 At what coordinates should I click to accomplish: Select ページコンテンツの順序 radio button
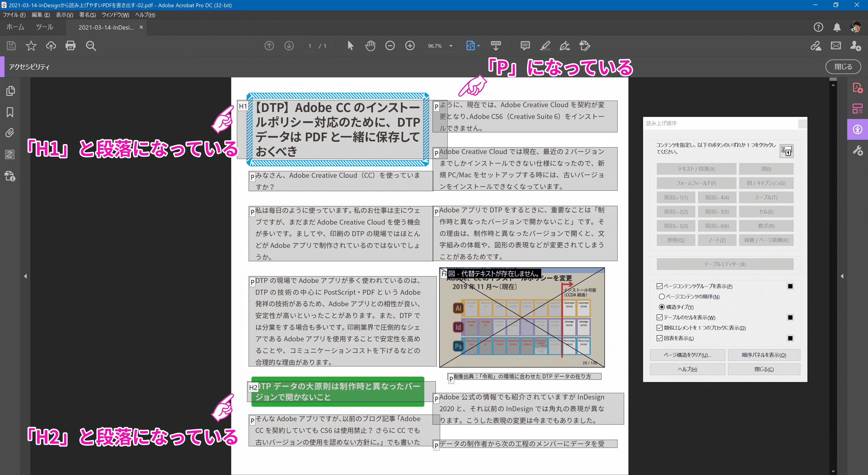pos(662,297)
